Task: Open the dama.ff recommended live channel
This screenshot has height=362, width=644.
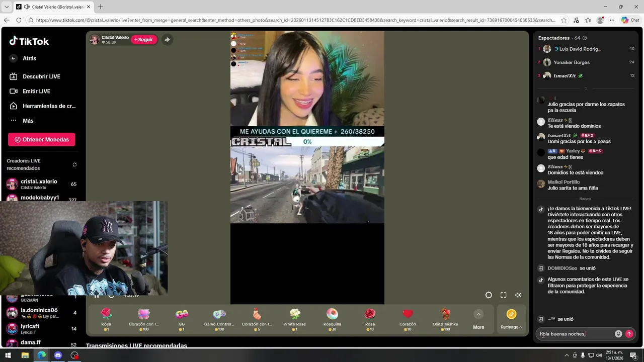Action: (x=42, y=343)
